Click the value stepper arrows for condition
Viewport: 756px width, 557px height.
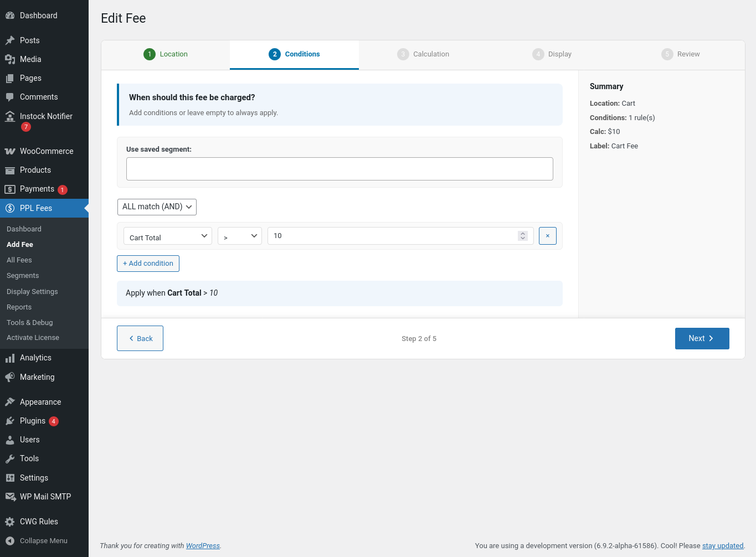(522, 236)
